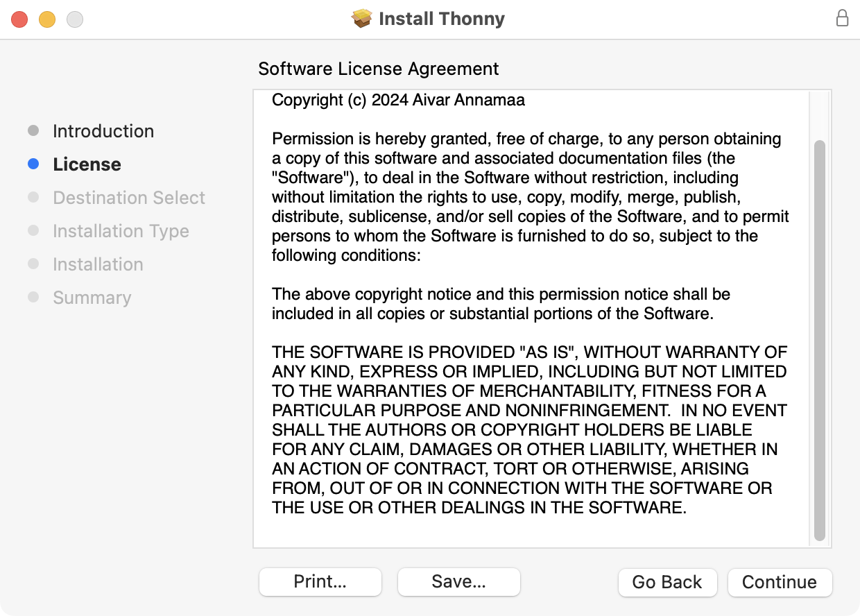The image size is (860, 616).
Task: Click the lock icon in the title bar
Action: point(842,19)
